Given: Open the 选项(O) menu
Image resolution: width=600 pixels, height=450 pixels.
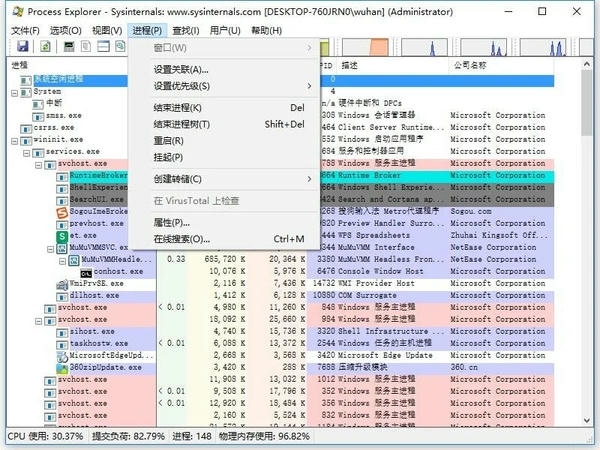Looking at the screenshot, I should [66, 30].
